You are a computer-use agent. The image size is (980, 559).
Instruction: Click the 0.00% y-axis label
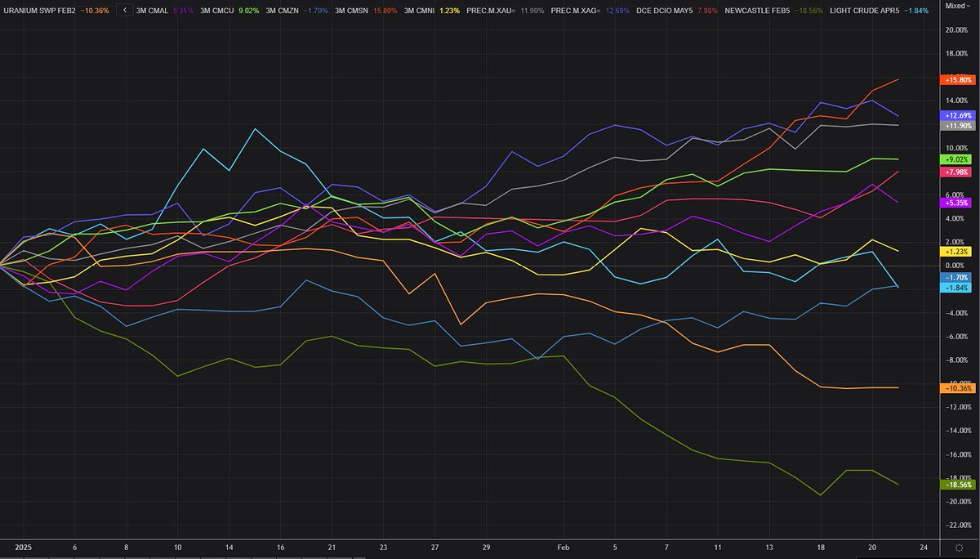pyautogui.click(x=956, y=266)
